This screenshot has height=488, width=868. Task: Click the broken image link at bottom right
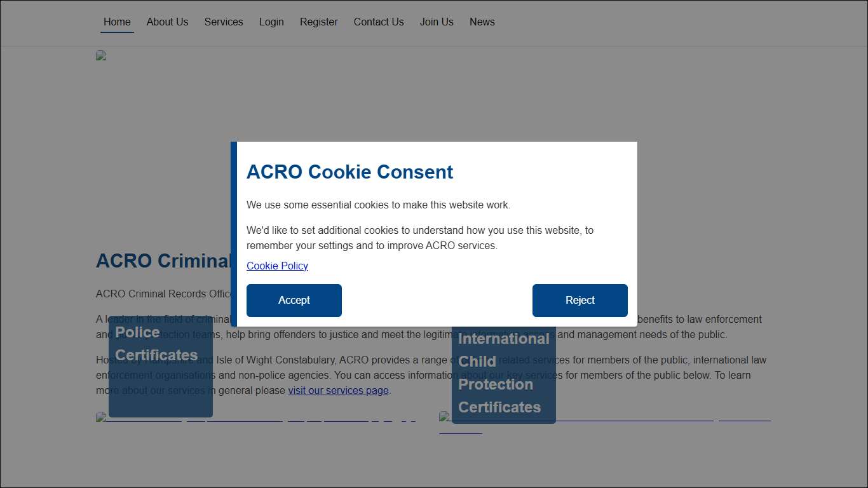604,417
